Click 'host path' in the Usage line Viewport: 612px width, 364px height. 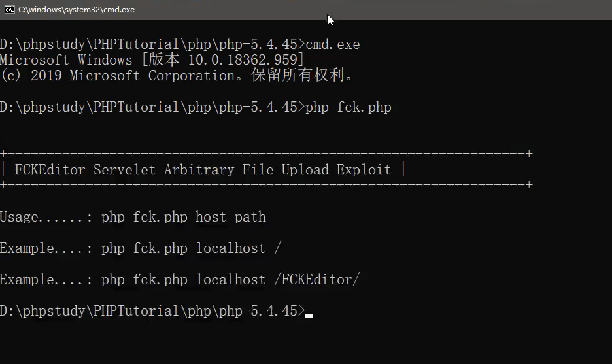click(x=231, y=217)
